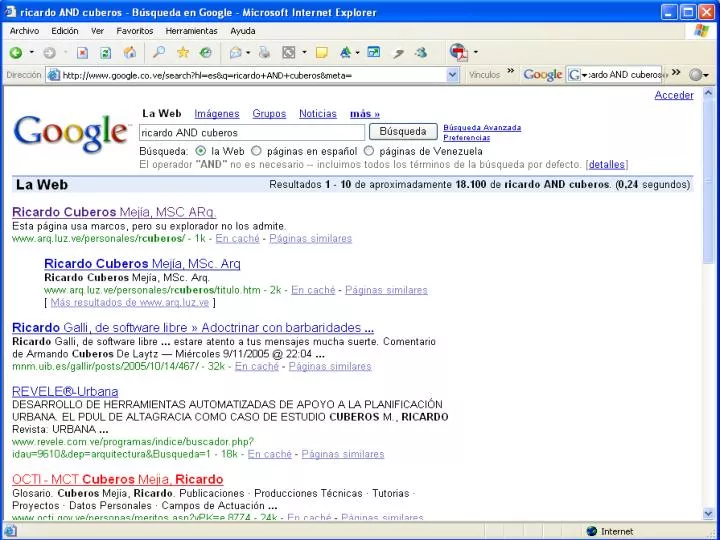Image resolution: width=720 pixels, height=540 pixels.
Task: Click the Refresh page icon
Action: click(x=106, y=53)
